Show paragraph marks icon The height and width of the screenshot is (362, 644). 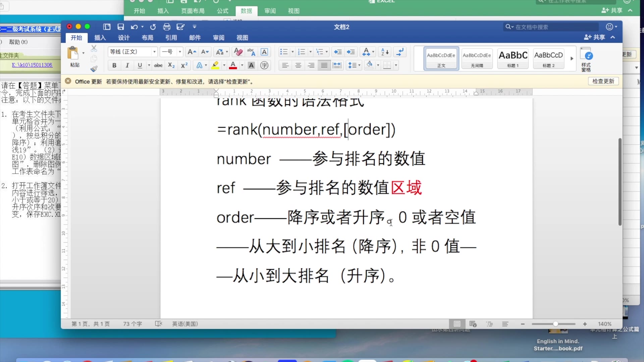[400, 52]
